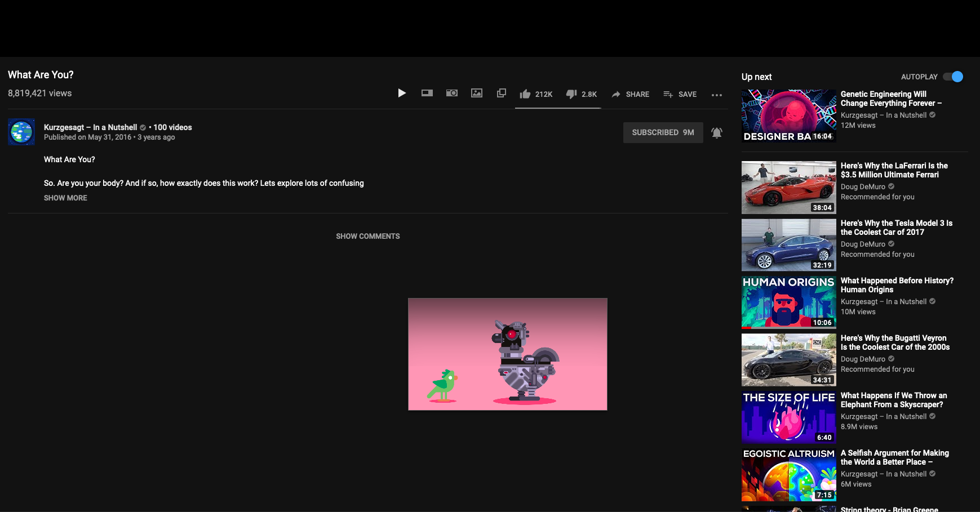Click the Subscribed button to unsubscribe

(x=663, y=132)
